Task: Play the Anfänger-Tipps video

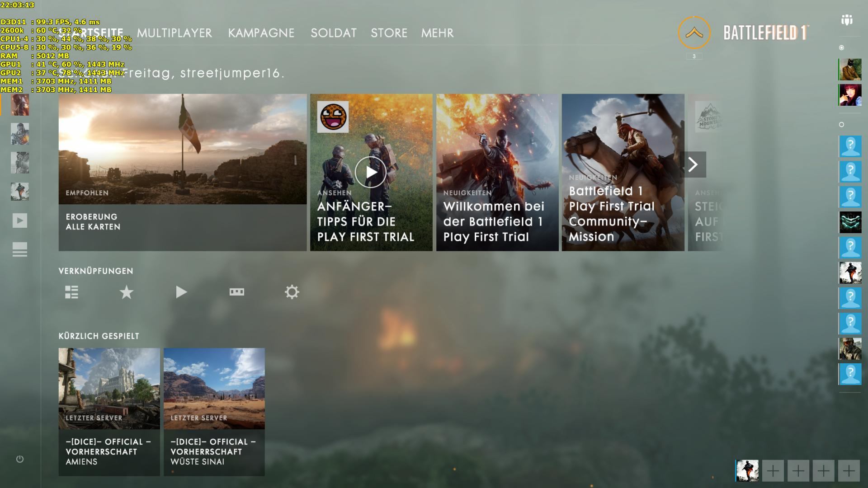Action: pos(371,172)
